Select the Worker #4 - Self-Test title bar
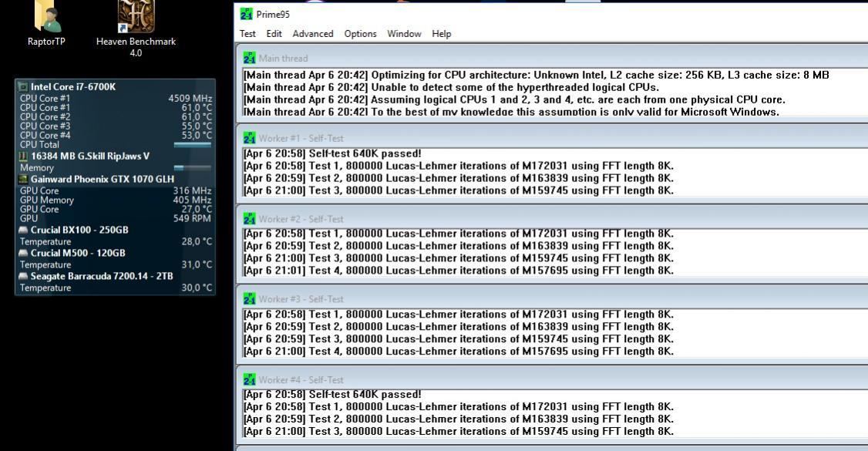The height and width of the screenshot is (451, 868). pos(552,380)
